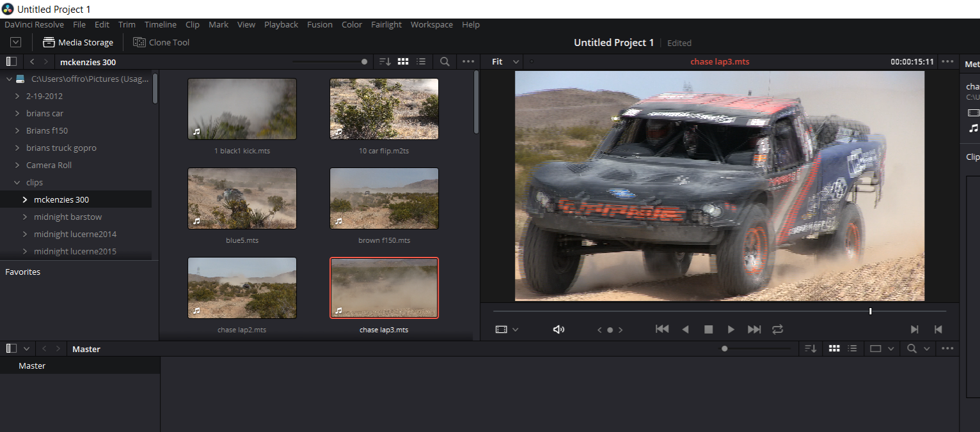Open the Edit menu
The image size is (980, 432).
[102, 24]
